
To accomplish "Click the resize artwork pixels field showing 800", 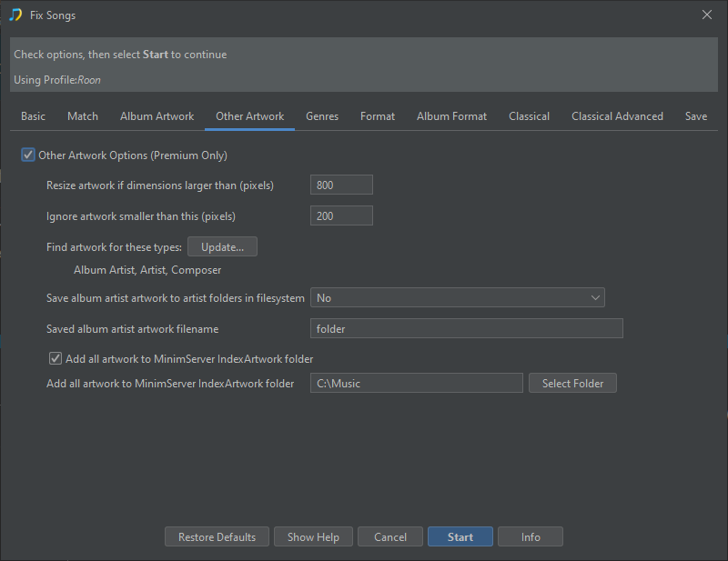I will click(x=341, y=185).
